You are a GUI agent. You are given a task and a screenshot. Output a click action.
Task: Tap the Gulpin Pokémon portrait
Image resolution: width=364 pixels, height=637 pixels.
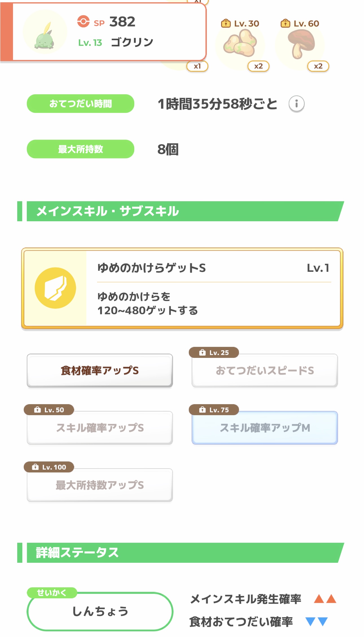(x=45, y=33)
